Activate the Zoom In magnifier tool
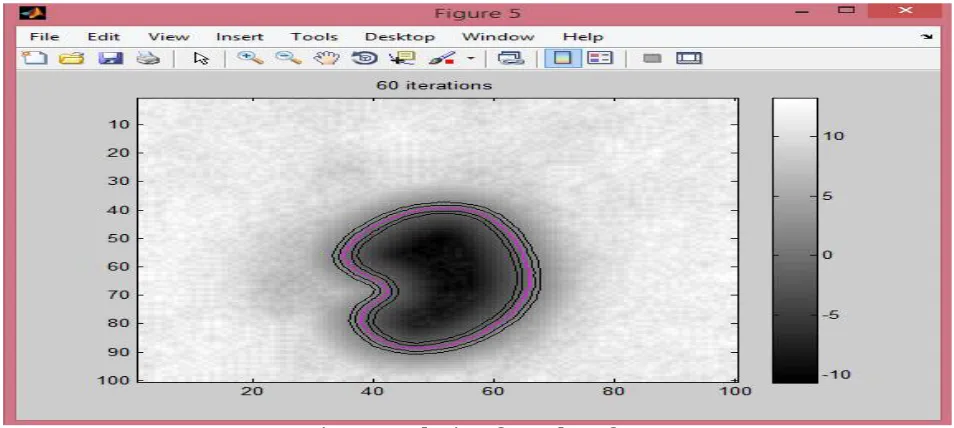This screenshot has height=428, width=954. click(250, 58)
